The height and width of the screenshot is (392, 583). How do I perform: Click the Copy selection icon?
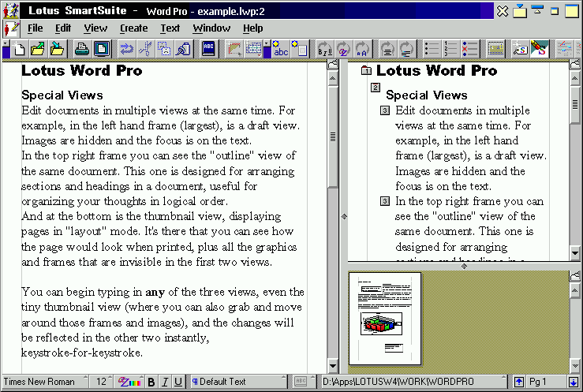pos(163,49)
